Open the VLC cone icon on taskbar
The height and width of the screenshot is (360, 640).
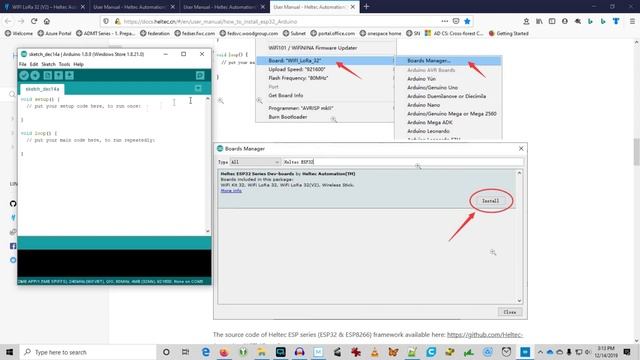[374, 352]
